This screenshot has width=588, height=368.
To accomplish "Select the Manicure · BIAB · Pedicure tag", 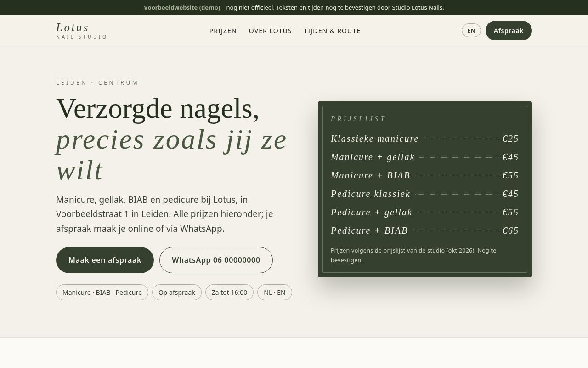I will pyautogui.click(x=102, y=293).
